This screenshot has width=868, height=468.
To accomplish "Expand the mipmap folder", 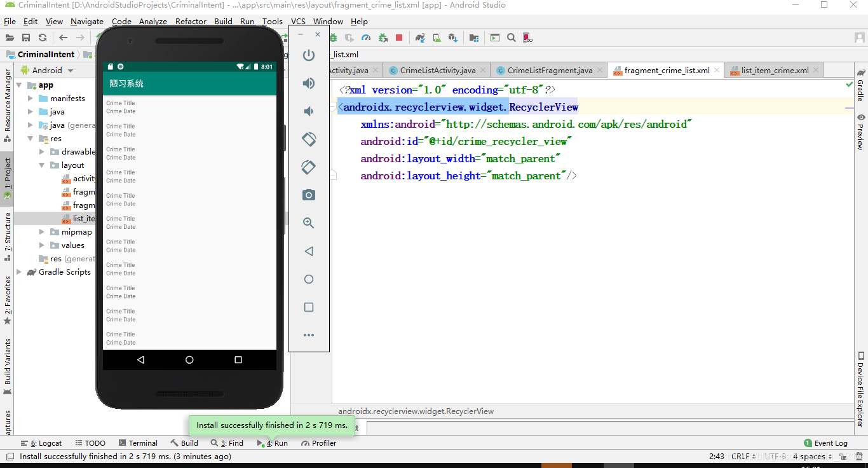I will tap(42, 232).
